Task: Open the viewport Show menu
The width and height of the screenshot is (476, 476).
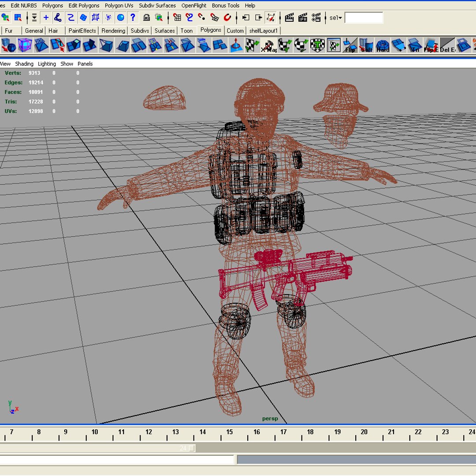Action: click(67, 64)
